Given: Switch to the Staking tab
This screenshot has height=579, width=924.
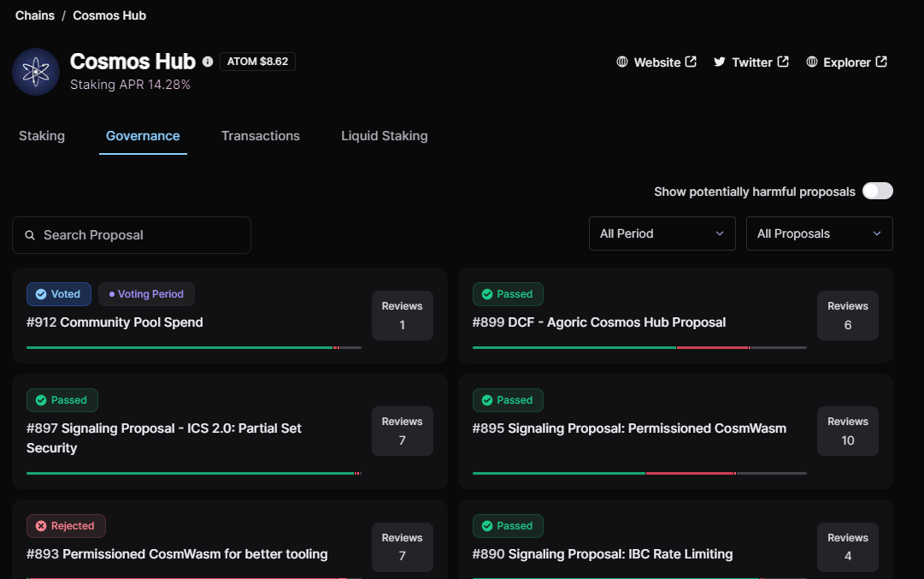Looking at the screenshot, I should point(42,136).
